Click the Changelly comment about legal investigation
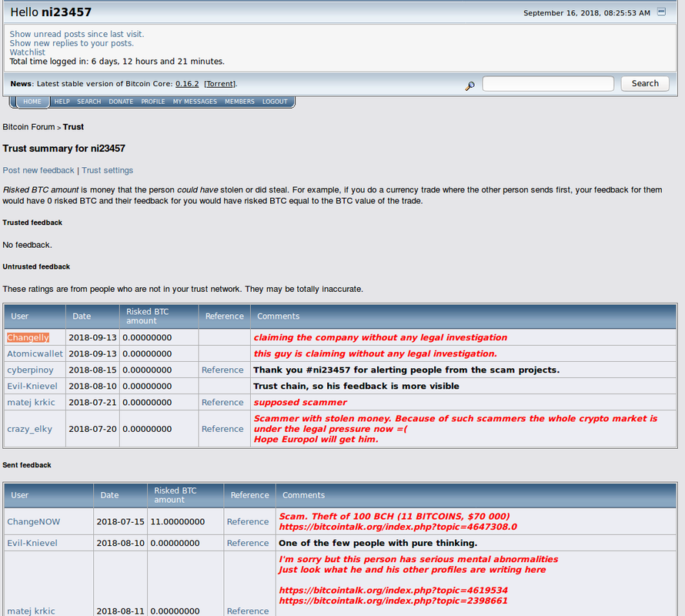Screen dimensions: 685x616 pyautogui.click(x=380, y=337)
